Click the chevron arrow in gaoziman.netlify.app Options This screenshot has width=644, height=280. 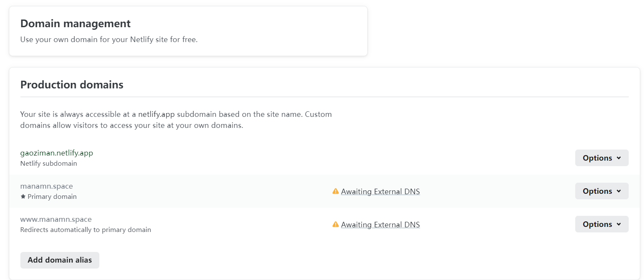click(x=619, y=158)
